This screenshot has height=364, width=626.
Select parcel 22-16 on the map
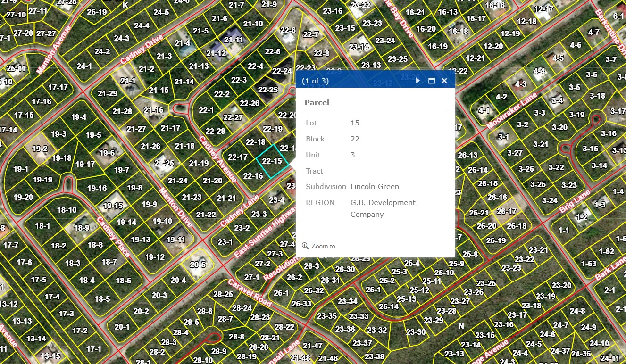pos(253,176)
